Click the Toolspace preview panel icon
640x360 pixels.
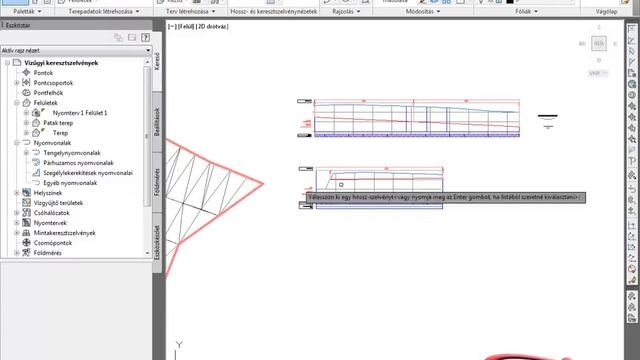pyautogui.click(x=132, y=38)
